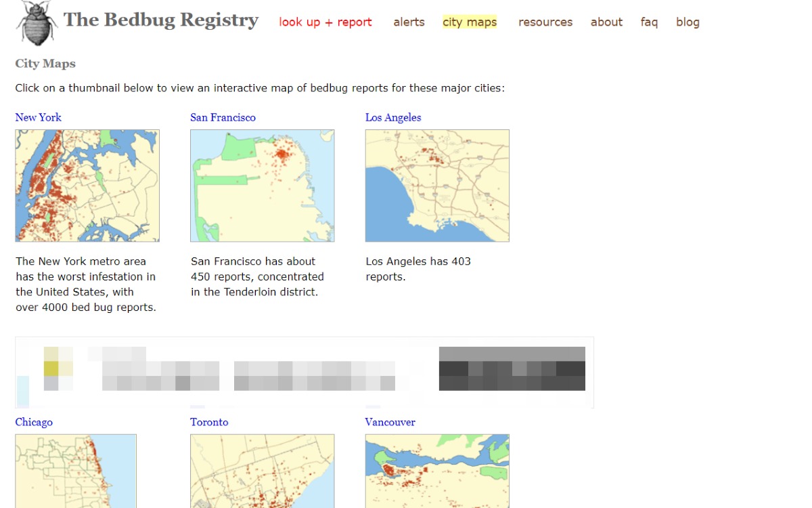
Task: Open the resources page
Action: (x=545, y=22)
